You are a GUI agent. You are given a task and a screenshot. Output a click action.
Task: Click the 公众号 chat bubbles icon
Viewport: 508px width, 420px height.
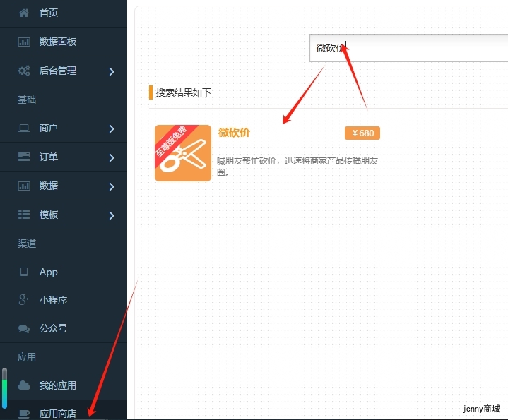point(24,329)
